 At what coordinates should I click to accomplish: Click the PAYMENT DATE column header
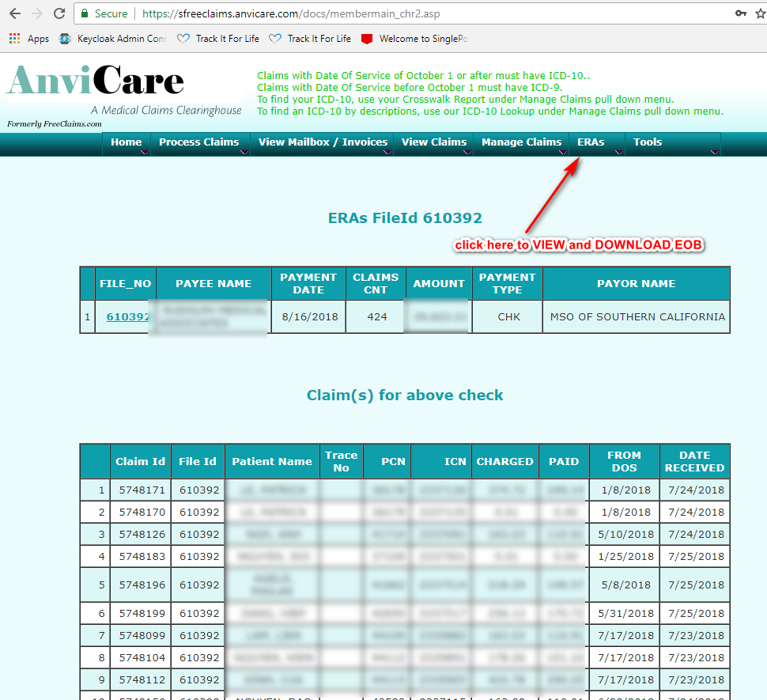(x=308, y=284)
